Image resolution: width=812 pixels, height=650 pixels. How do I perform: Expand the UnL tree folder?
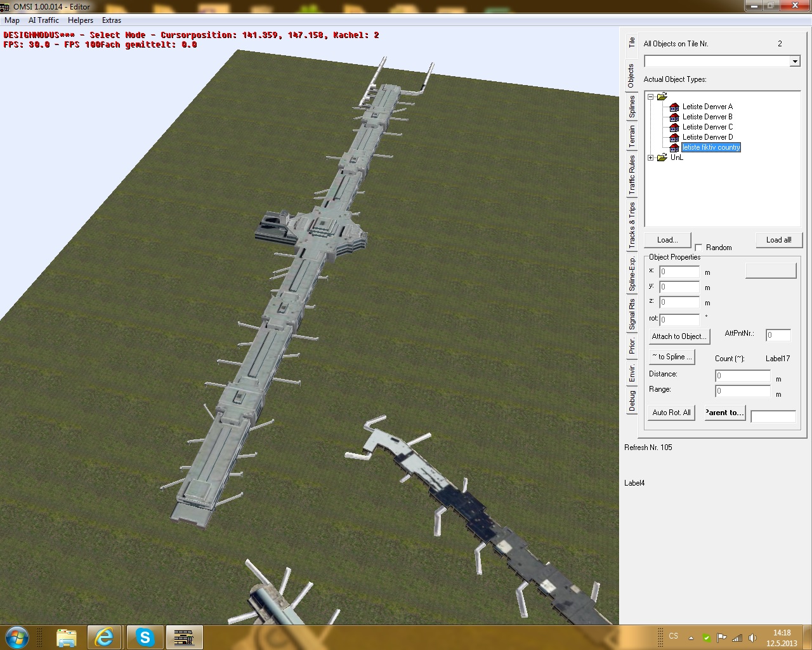pos(650,157)
